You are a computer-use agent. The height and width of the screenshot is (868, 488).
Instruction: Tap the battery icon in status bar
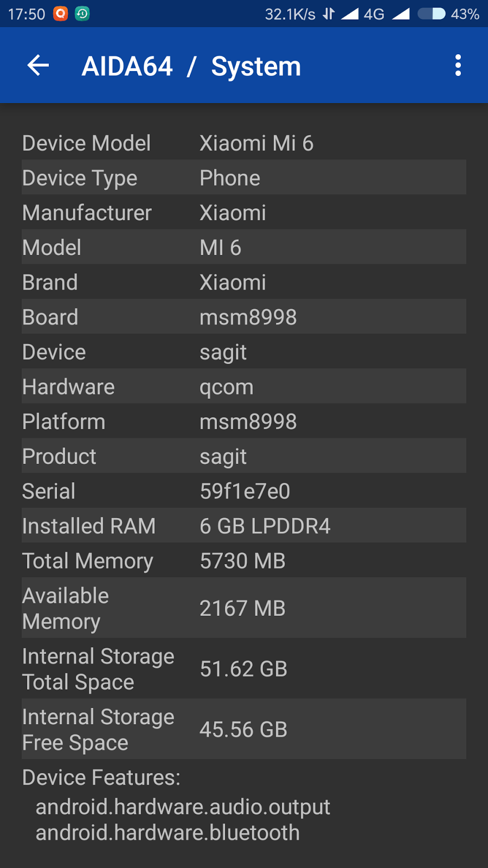431,14
